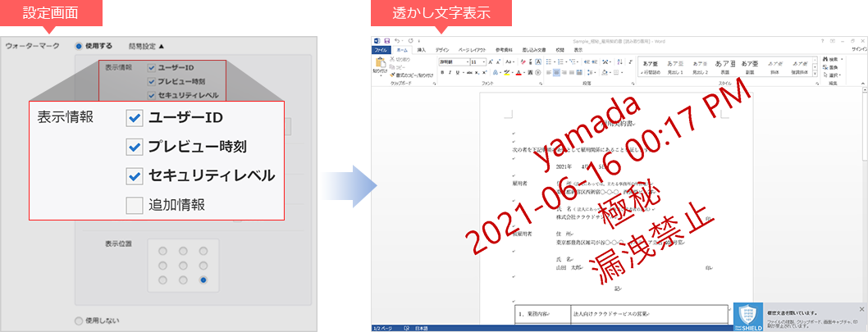Apply the 副題 style
The width and height of the screenshot is (868, 332).
[750, 67]
